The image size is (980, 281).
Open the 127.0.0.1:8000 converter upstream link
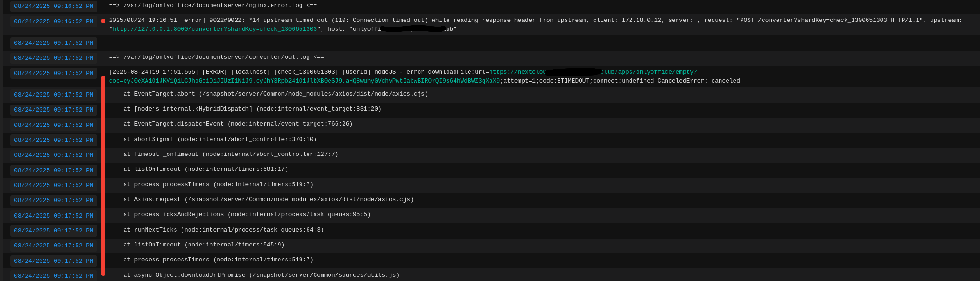click(215, 29)
